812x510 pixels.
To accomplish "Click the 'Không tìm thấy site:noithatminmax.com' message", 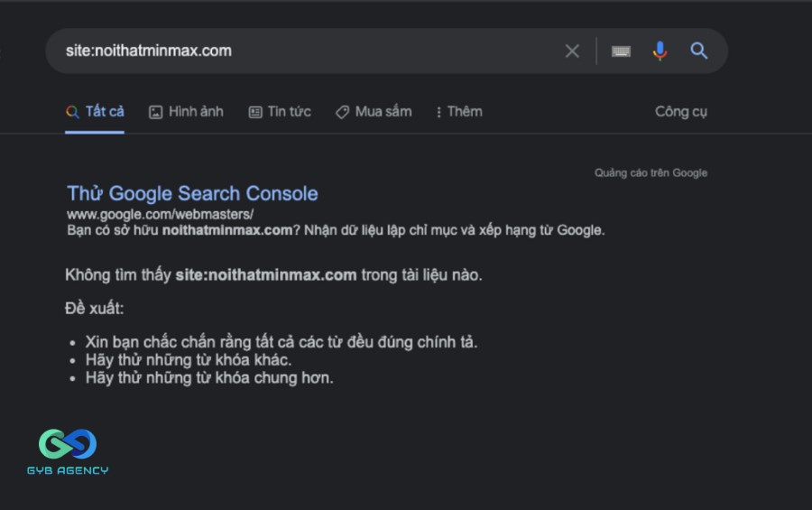I will tap(273, 274).
